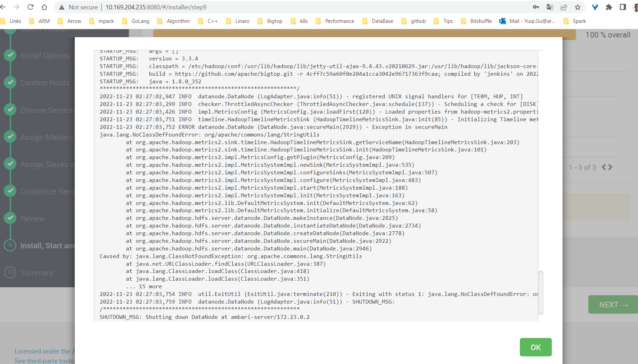Image resolution: width=638 pixels, height=364 pixels.
Task: Click the log vertical scrollbar thumb
Action: tap(540, 292)
